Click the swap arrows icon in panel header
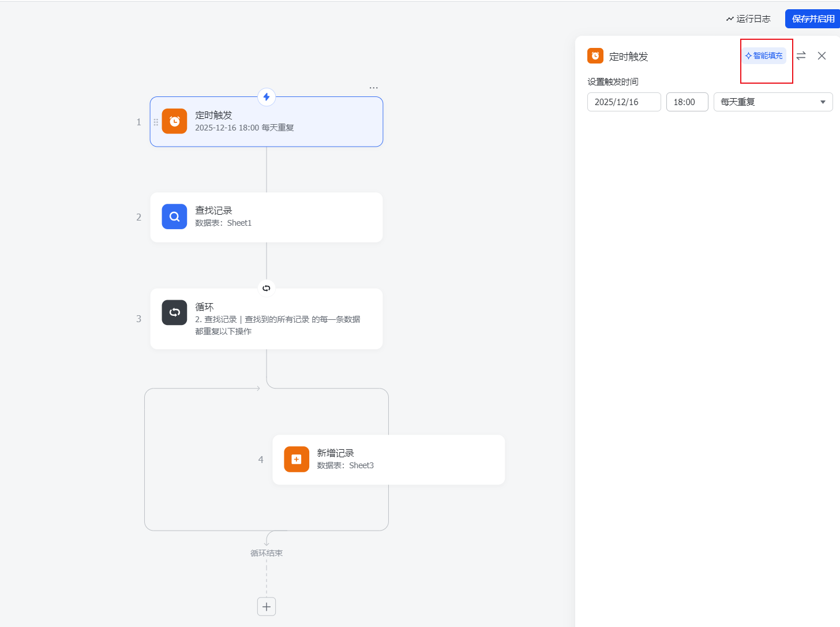The height and width of the screenshot is (627, 840). point(801,56)
